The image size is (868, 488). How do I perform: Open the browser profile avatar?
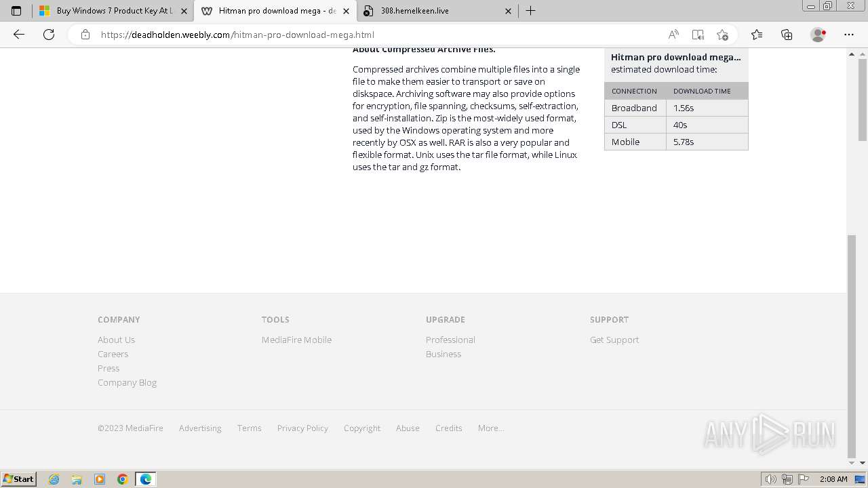coord(818,35)
